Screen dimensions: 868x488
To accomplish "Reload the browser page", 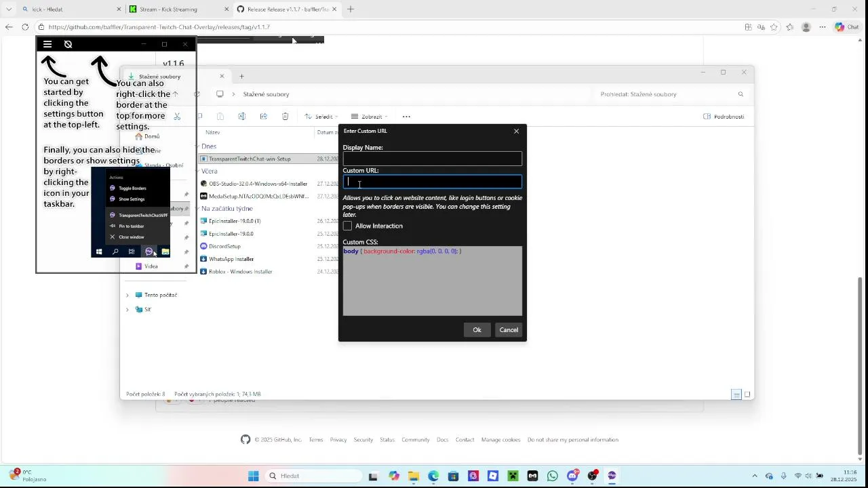I will pos(25,27).
